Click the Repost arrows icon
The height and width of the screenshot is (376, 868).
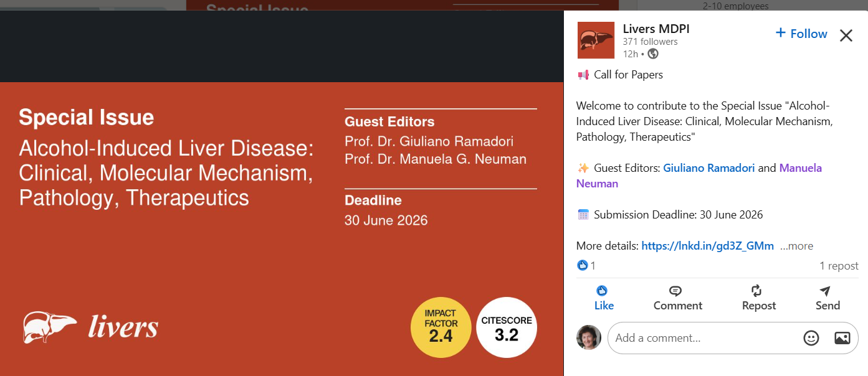click(x=756, y=291)
